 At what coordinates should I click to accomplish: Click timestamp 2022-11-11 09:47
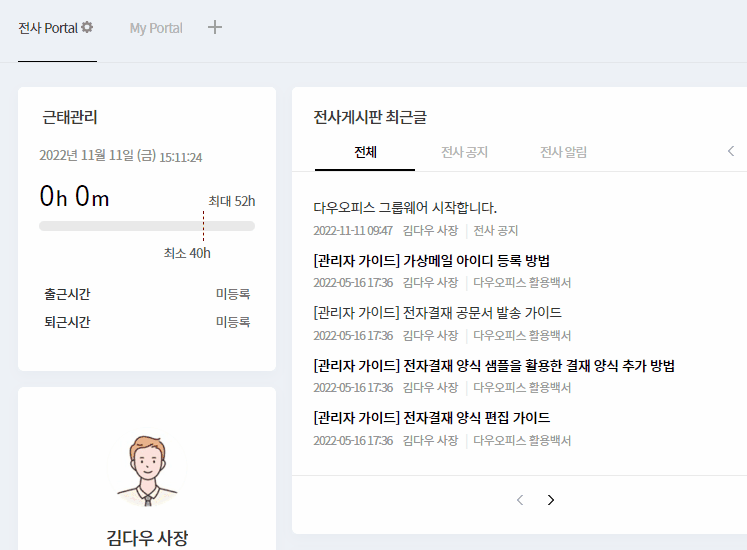[x=353, y=231]
